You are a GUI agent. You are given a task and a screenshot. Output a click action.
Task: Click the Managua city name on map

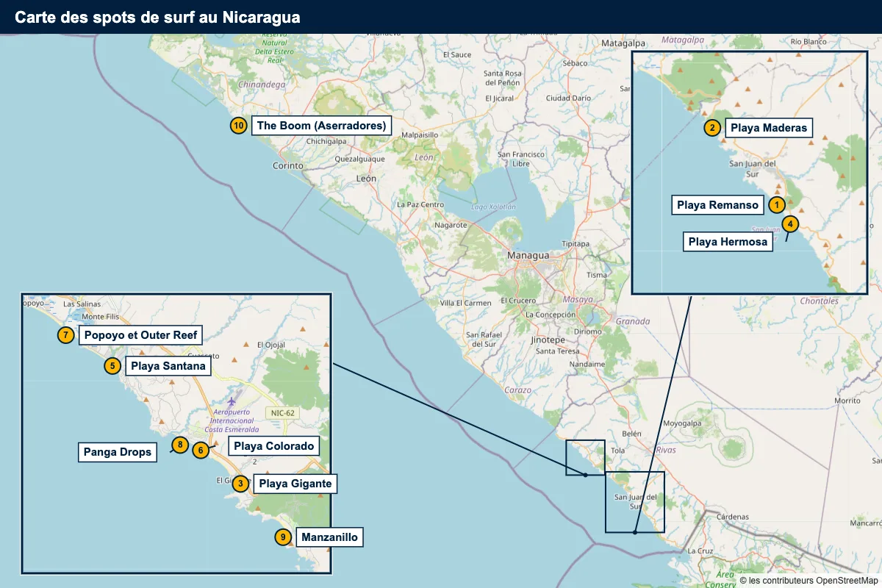[528, 255]
